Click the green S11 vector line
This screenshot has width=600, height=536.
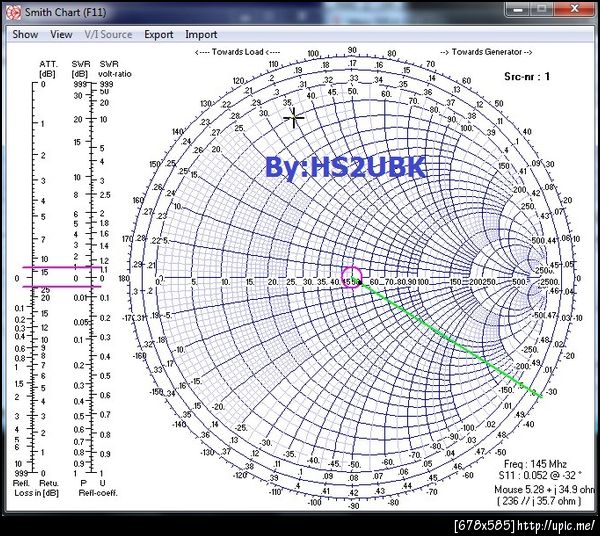(x=448, y=337)
